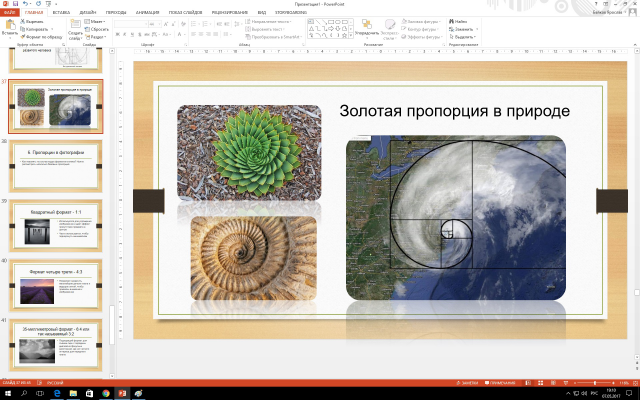Viewport: 640px width, 400px height.
Task: Open the Shape Fill (Заливка фигуры) dropdown
Action: coord(420,21)
